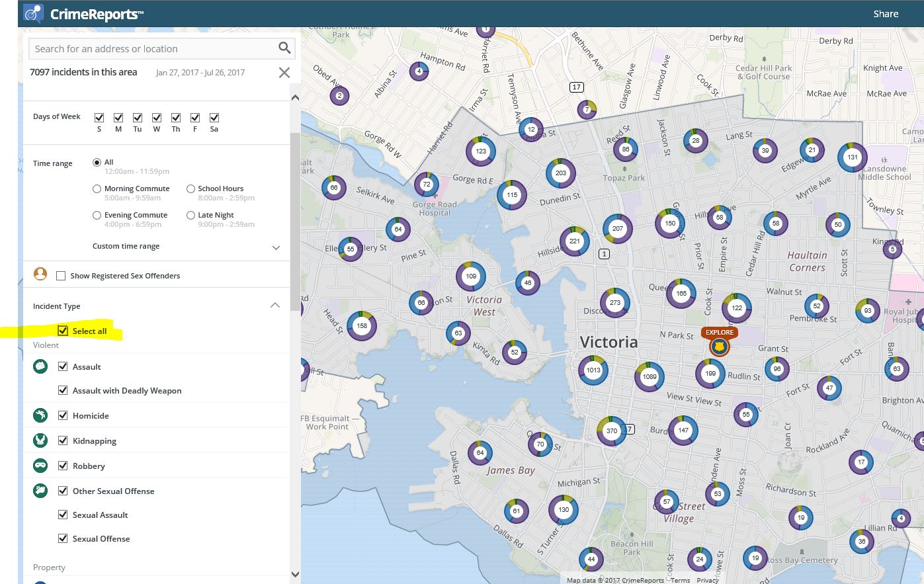Click the Robbery mask icon
This screenshot has width=924, height=584.
(40, 466)
